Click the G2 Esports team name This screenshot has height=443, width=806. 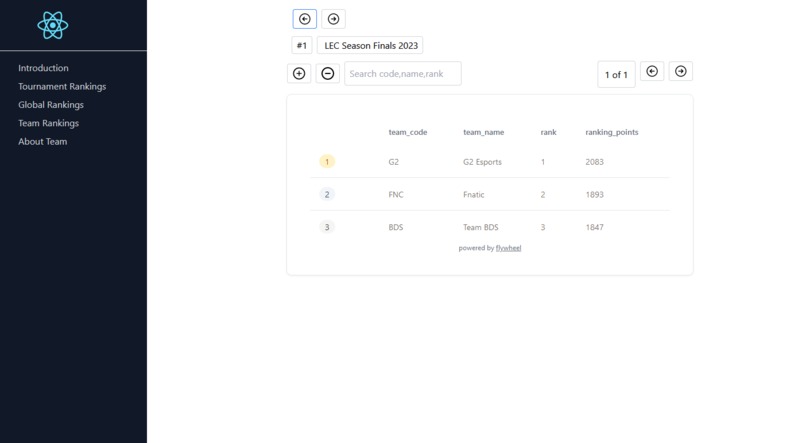482,162
